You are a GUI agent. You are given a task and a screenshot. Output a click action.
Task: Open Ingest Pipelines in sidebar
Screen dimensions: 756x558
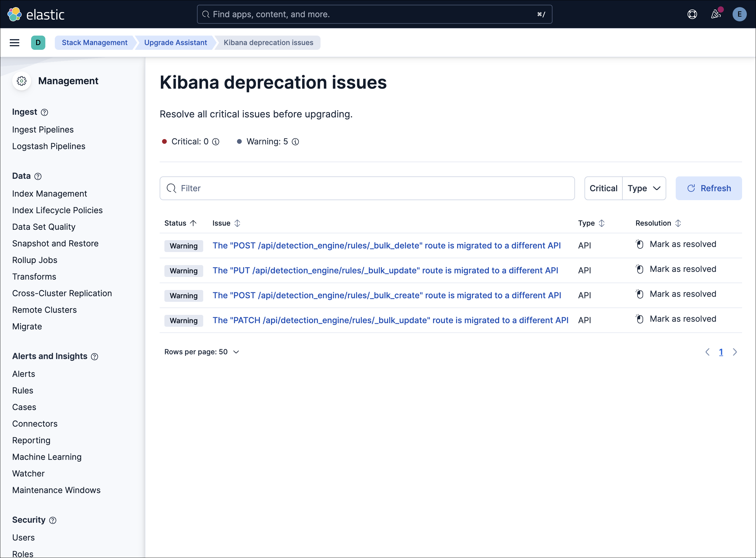(x=43, y=130)
